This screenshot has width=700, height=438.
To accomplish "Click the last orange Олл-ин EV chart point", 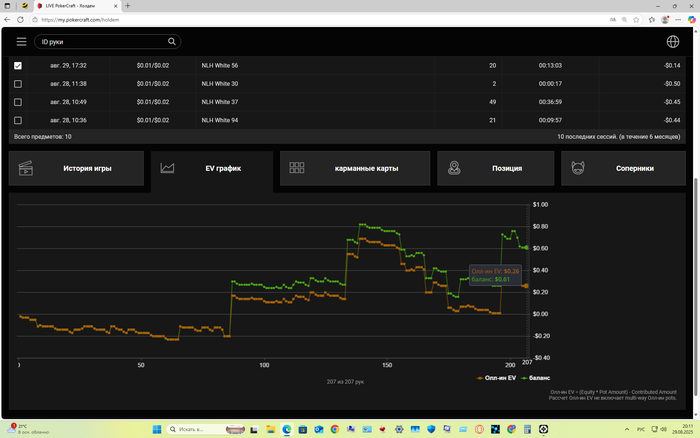I will tap(526, 286).
